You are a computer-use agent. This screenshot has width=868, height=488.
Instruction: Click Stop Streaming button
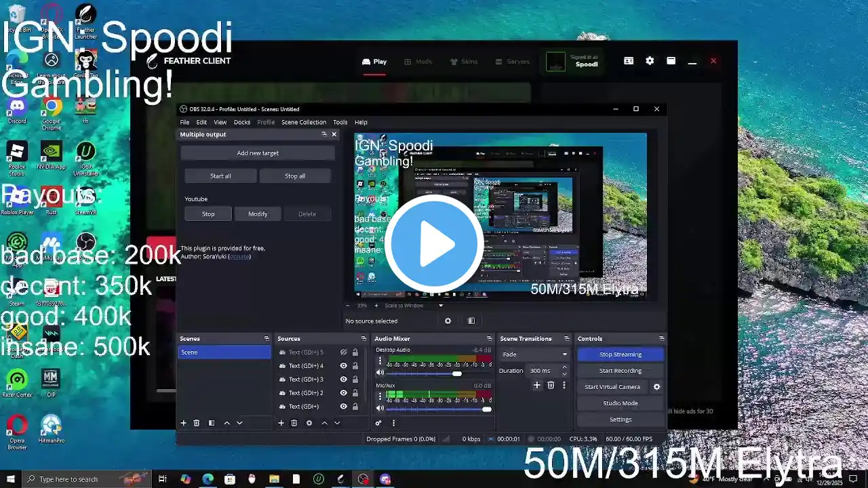coord(620,354)
